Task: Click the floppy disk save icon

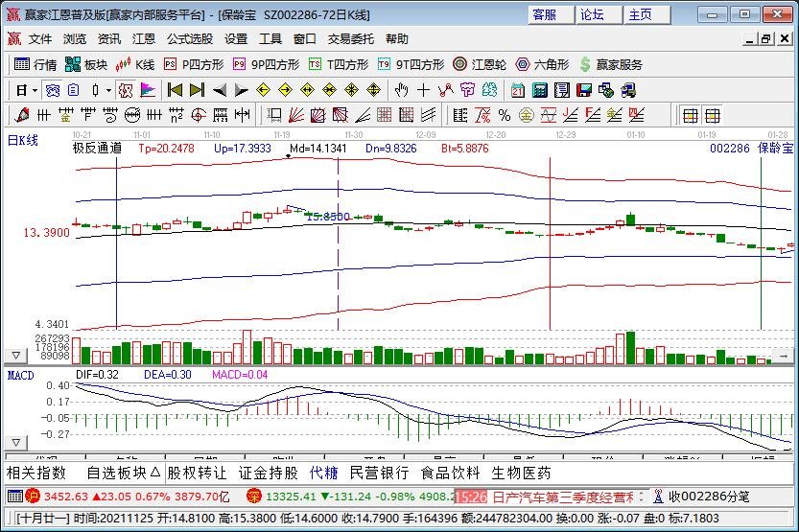Action: [x=584, y=91]
